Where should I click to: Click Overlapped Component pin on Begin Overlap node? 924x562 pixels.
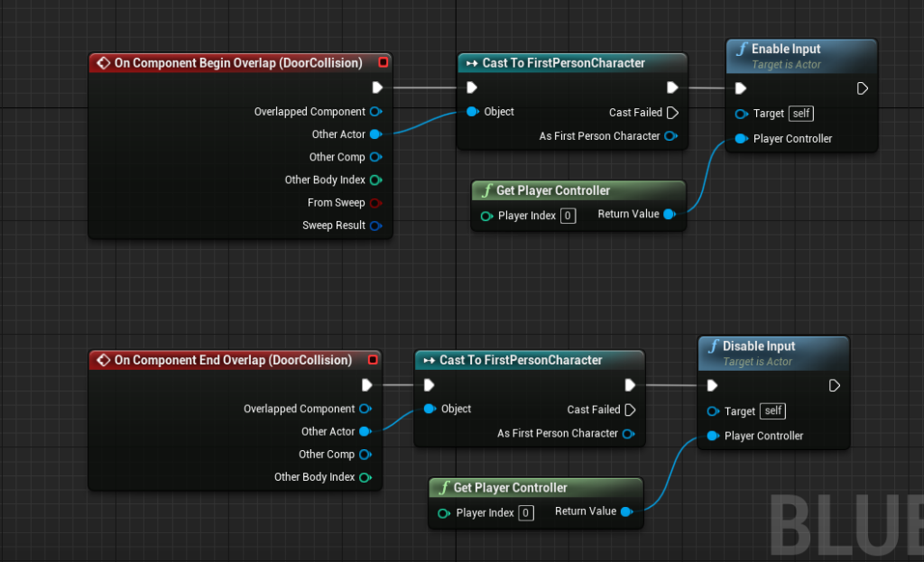coord(375,112)
